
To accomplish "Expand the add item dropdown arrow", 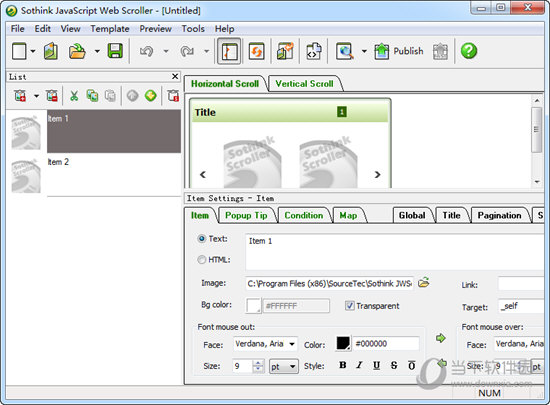I will click(36, 95).
